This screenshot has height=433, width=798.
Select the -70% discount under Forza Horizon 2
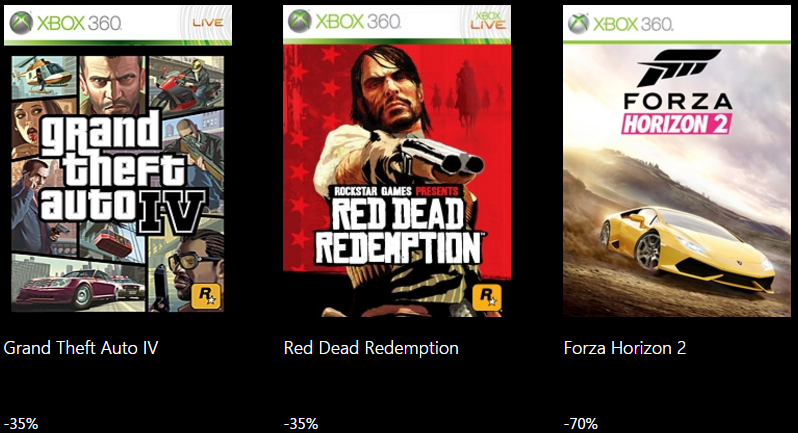[x=581, y=423]
